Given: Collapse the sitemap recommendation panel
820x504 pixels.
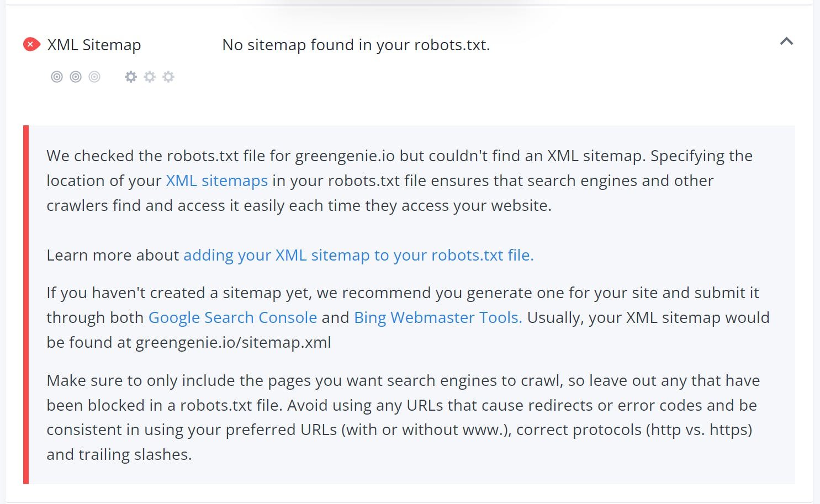Looking at the screenshot, I should pyautogui.click(x=787, y=41).
